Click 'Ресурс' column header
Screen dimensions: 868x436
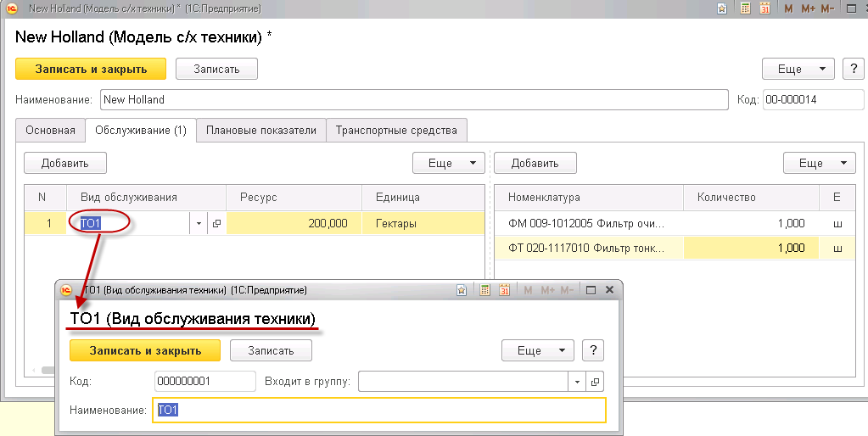294,198
